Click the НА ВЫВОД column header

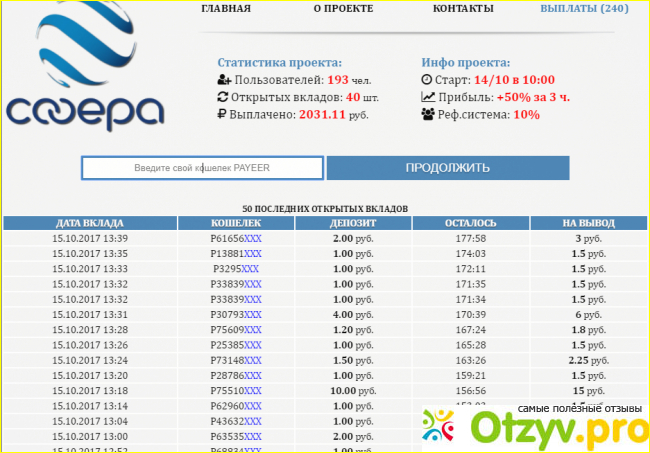588,223
